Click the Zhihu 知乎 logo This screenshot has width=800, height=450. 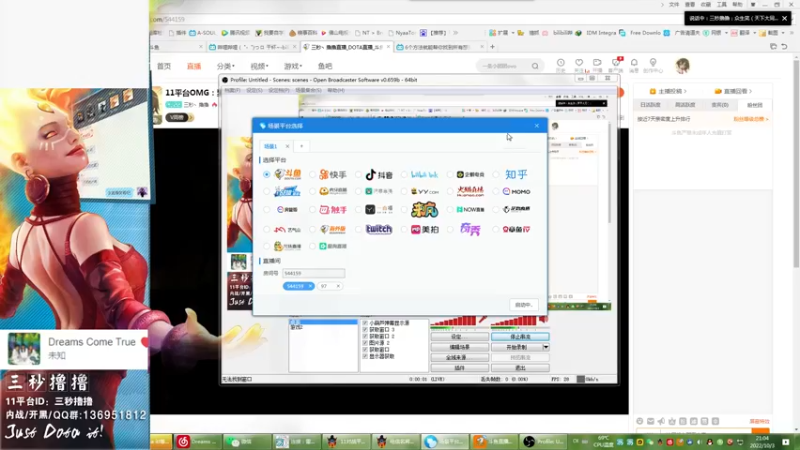point(516,174)
